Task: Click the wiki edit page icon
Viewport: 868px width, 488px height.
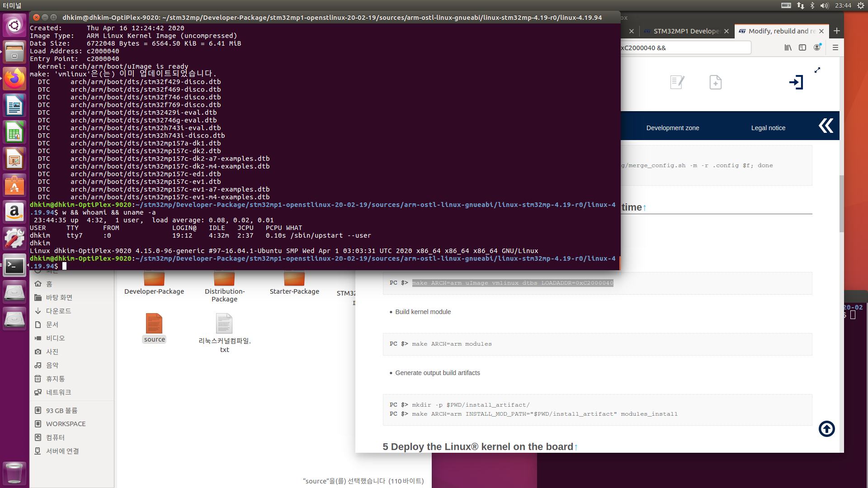Action: point(677,82)
